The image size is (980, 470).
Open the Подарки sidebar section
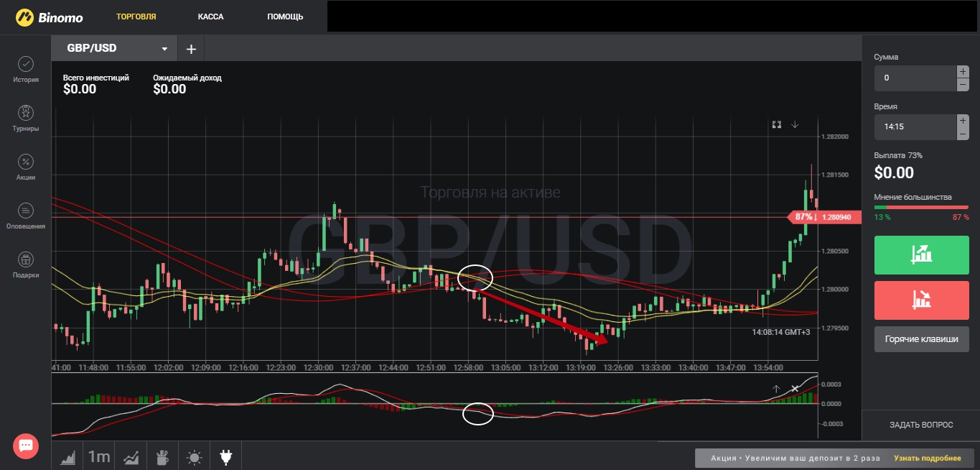click(25, 265)
